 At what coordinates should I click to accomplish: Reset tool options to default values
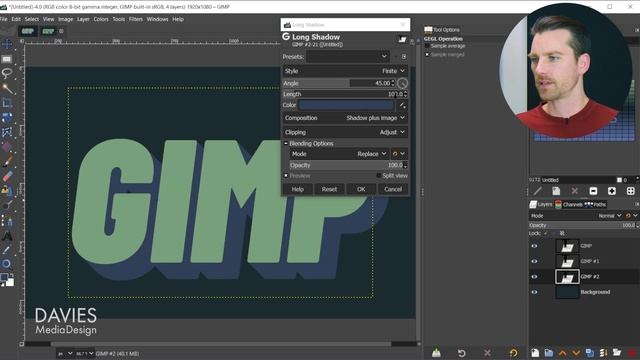coord(513,353)
